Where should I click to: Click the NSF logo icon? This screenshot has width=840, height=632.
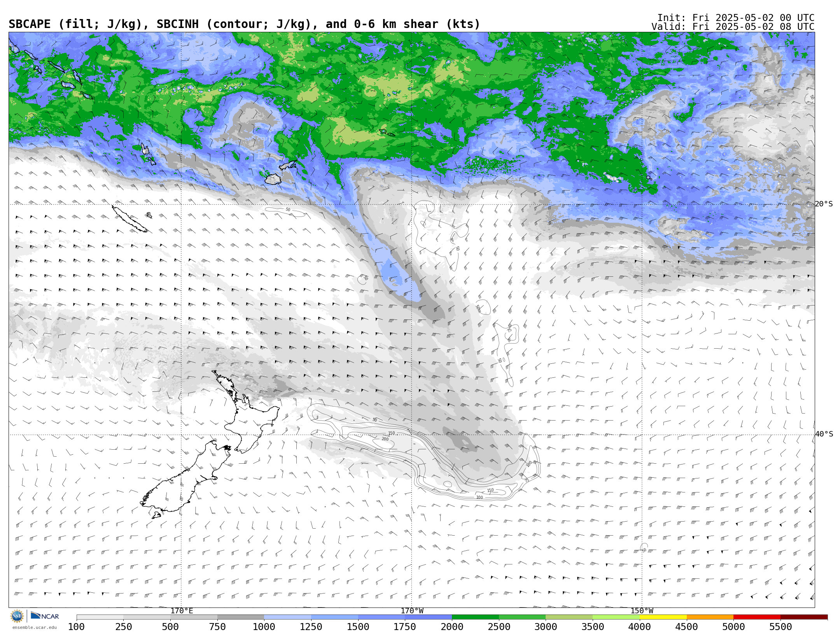[x=17, y=616]
